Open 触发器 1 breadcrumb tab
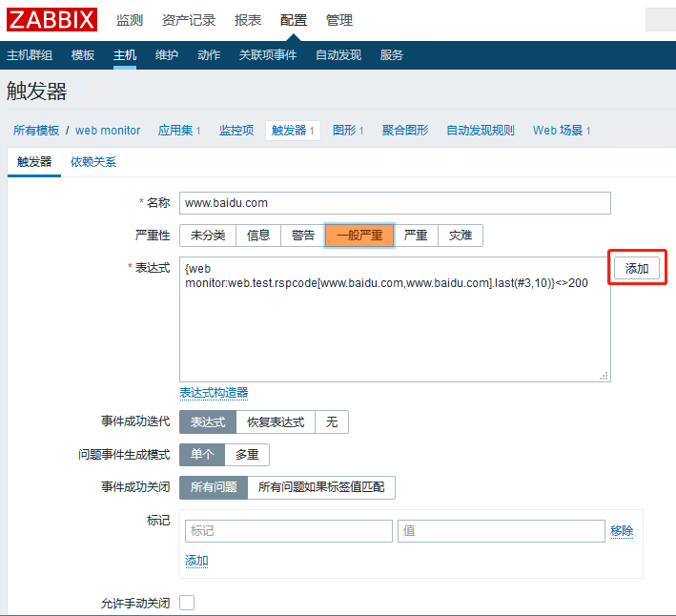The width and height of the screenshot is (676, 616). (293, 131)
